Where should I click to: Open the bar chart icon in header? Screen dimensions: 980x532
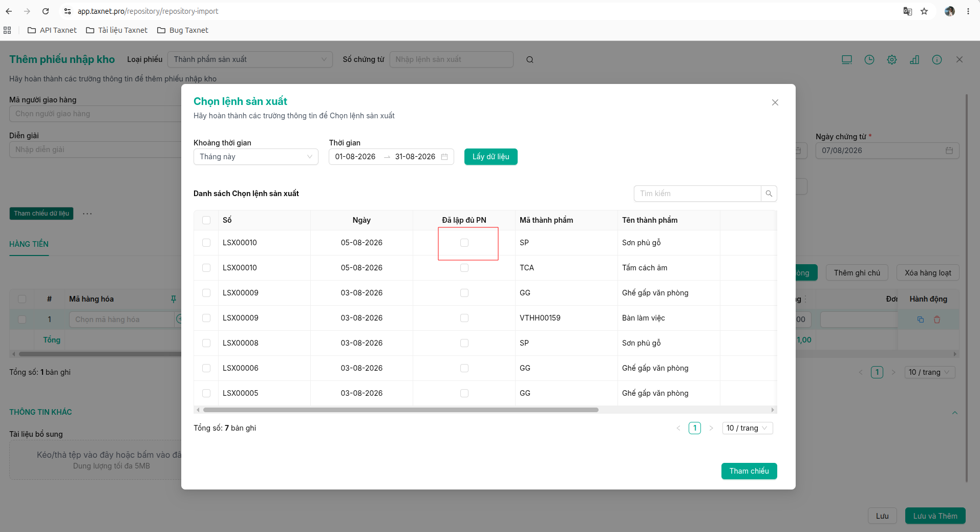pyautogui.click(x=914, y=60)
